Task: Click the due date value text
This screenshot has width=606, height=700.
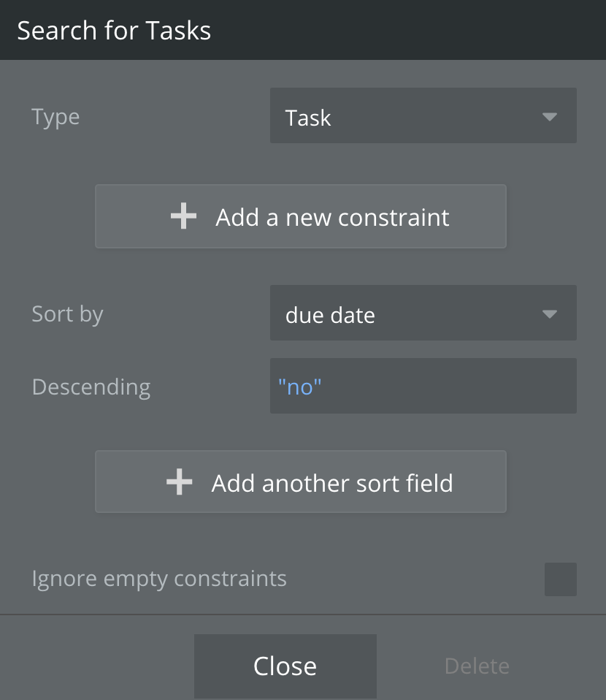Action: (330, 315)
